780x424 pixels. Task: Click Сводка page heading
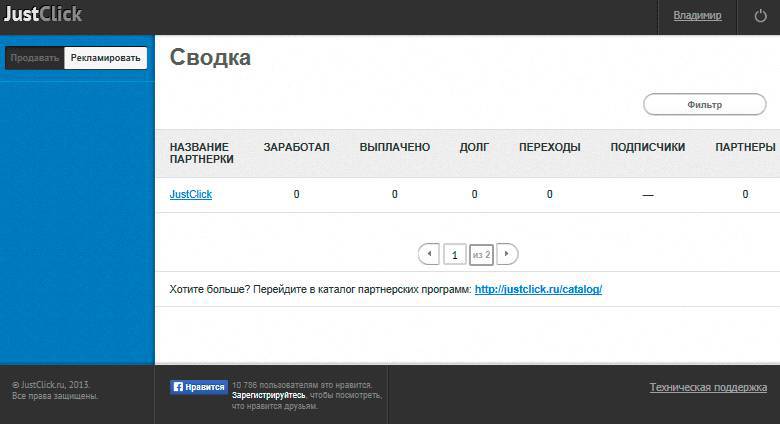coord(210,57)
